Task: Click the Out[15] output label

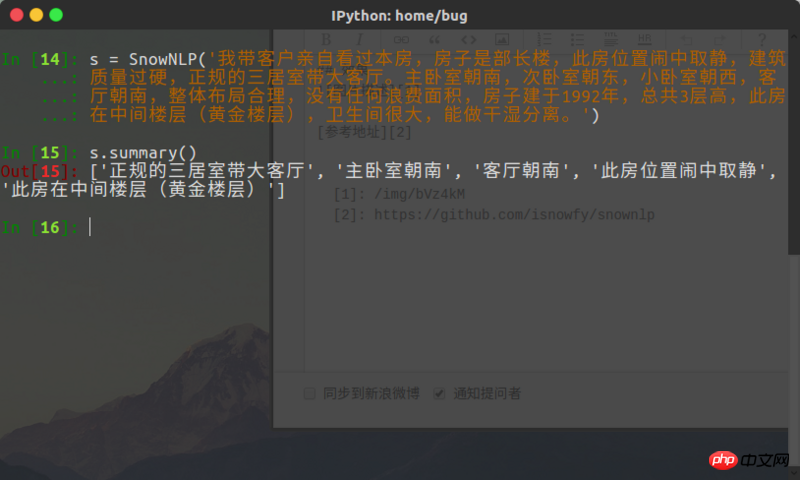Action: (x=39, y=171)
